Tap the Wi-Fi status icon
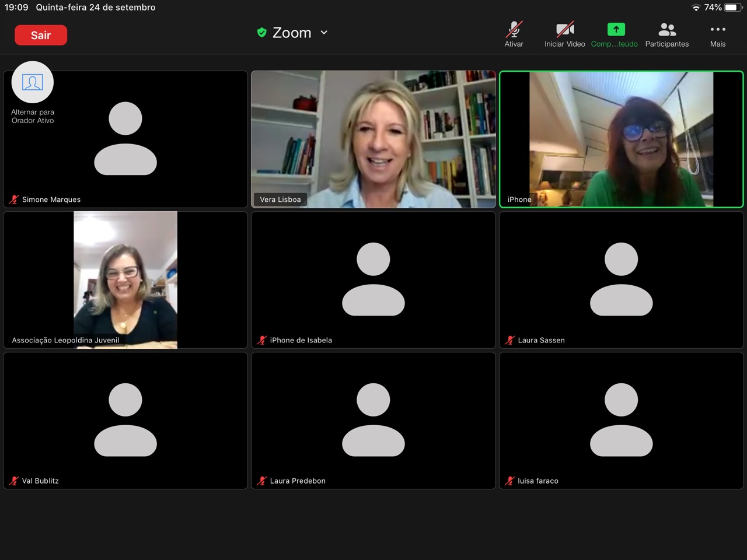Screen dimensions: 747x560 coord(696,8)
